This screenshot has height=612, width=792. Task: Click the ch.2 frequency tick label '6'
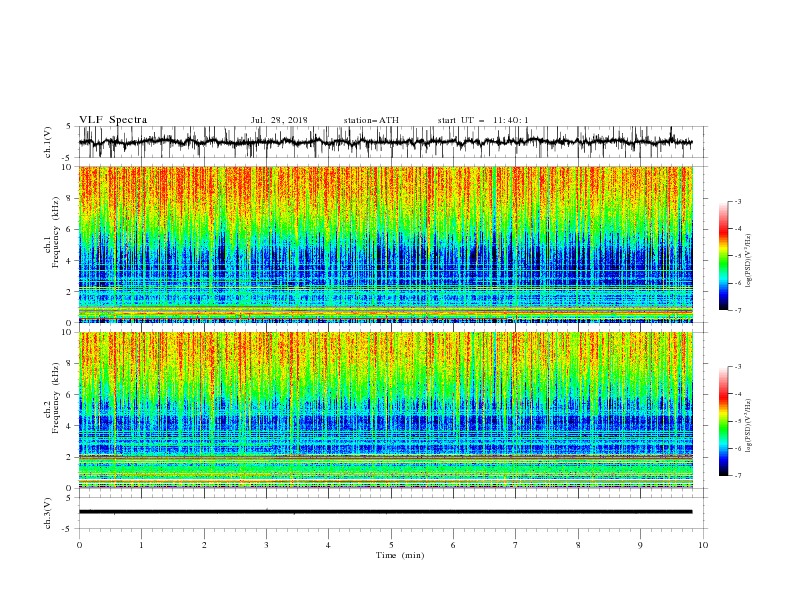pyautogui.click(x=70, y=395)
